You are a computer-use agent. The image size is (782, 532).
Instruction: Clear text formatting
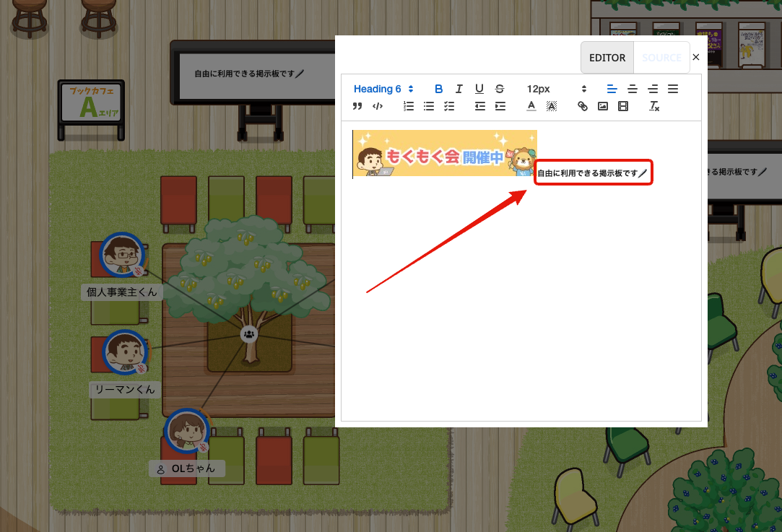pos(653,106)
